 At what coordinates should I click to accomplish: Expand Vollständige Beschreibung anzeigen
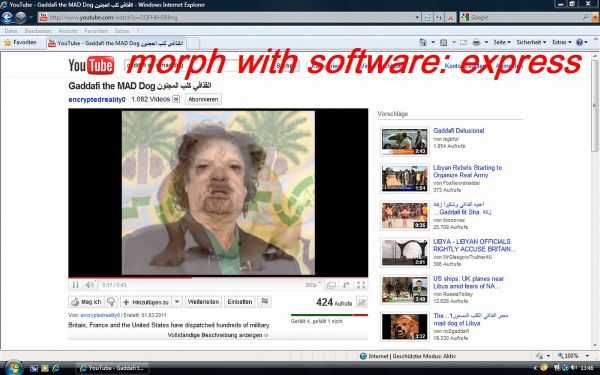[x=218, y=335]
